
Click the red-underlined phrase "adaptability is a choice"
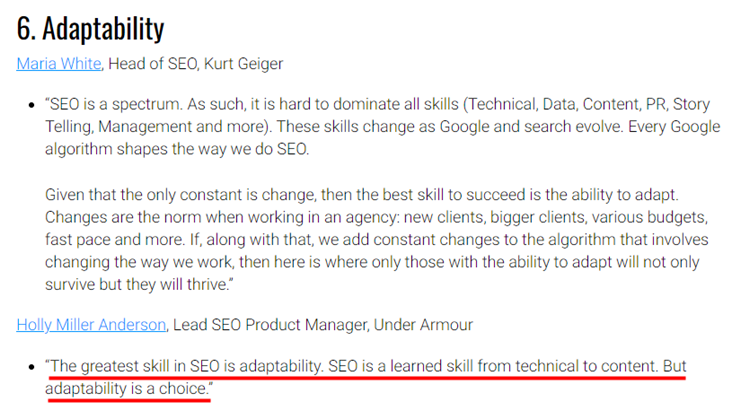pos(126,389)
